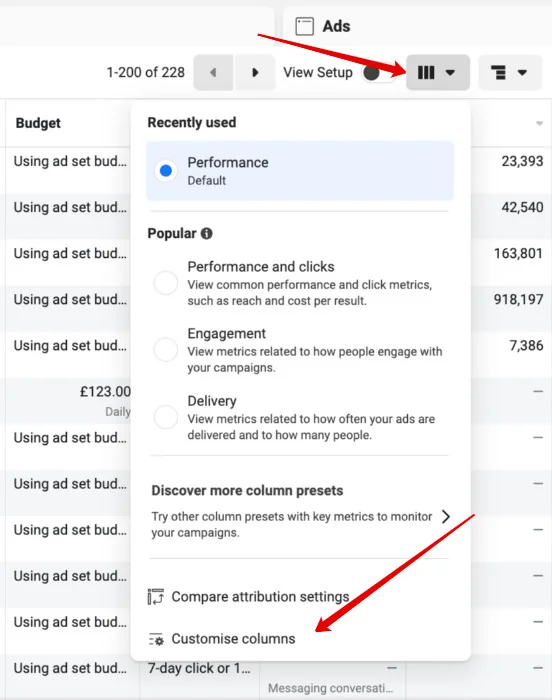
Task: Open the columns dropdown button
Action: (x=438, y=72)
